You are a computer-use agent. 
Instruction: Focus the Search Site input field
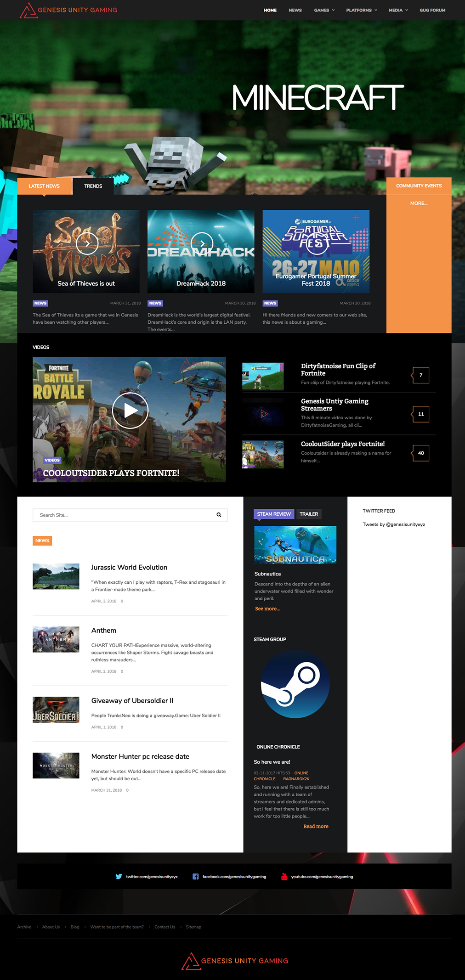tap(124, 515)
